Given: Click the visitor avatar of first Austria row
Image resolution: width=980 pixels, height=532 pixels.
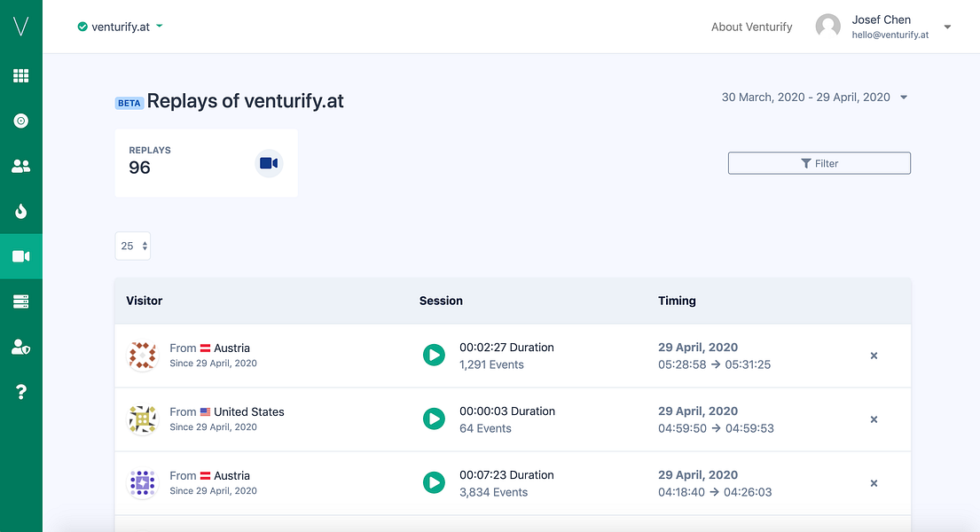Looking at the screenshot, I should pyautogui.click(x=143, y=355).
